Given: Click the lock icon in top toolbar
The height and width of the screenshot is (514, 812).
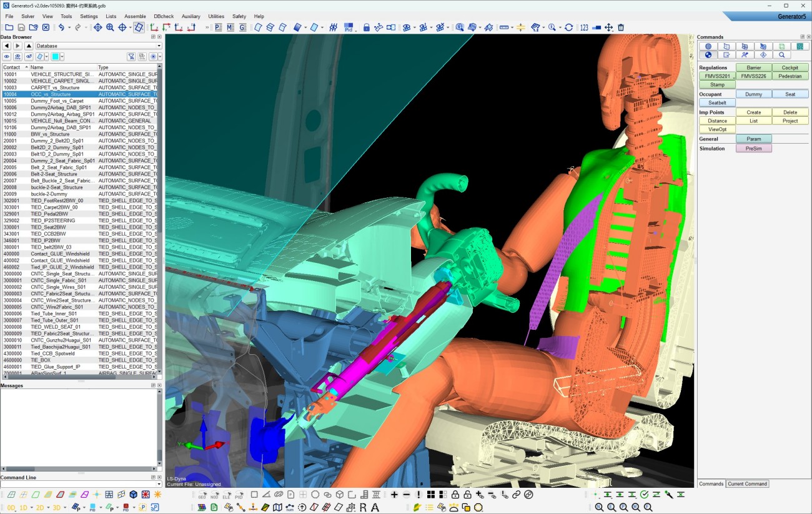Looking at the screenshot, I should (367, 27).
